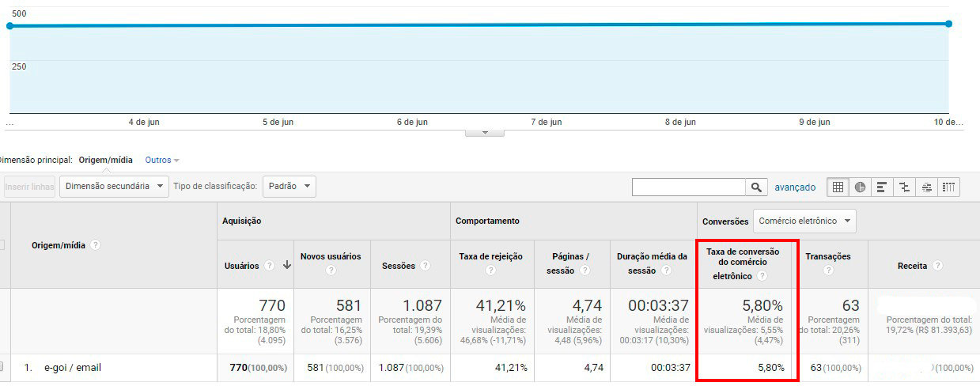Open Padrão sort type dropdown
980x386 pixels.
[x=289, y=187]
